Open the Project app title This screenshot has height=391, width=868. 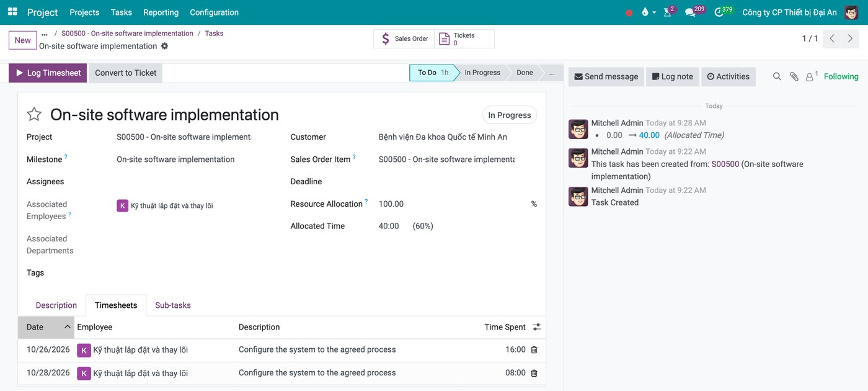(x=43, y=12)
